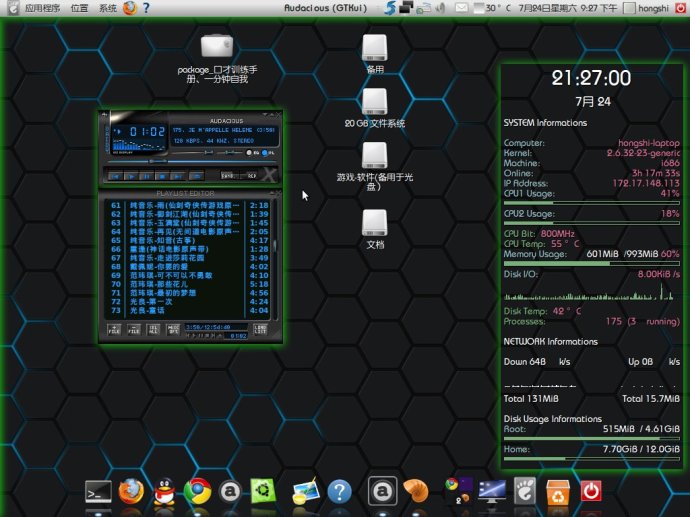
Task: Open the orange trash icon in the dock
Action: click(557, 491)
